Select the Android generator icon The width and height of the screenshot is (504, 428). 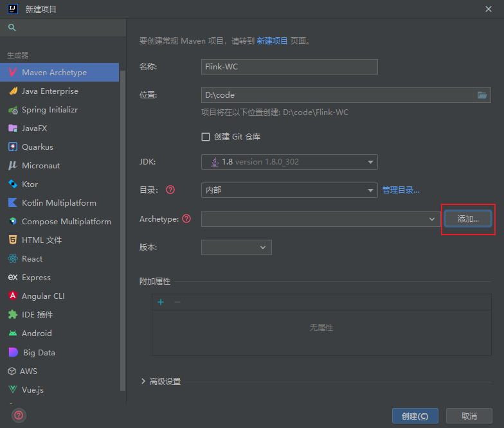[12, 334]
